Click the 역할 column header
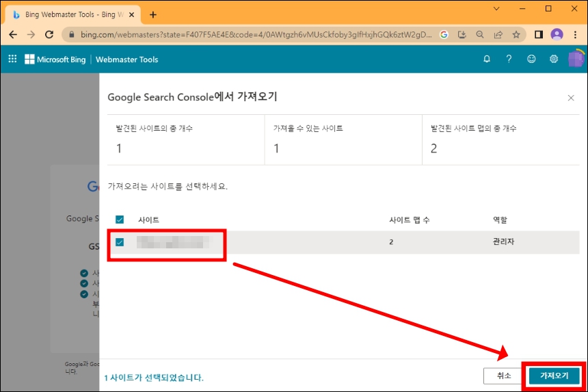 pyautogui.click(x=500, y=220)
